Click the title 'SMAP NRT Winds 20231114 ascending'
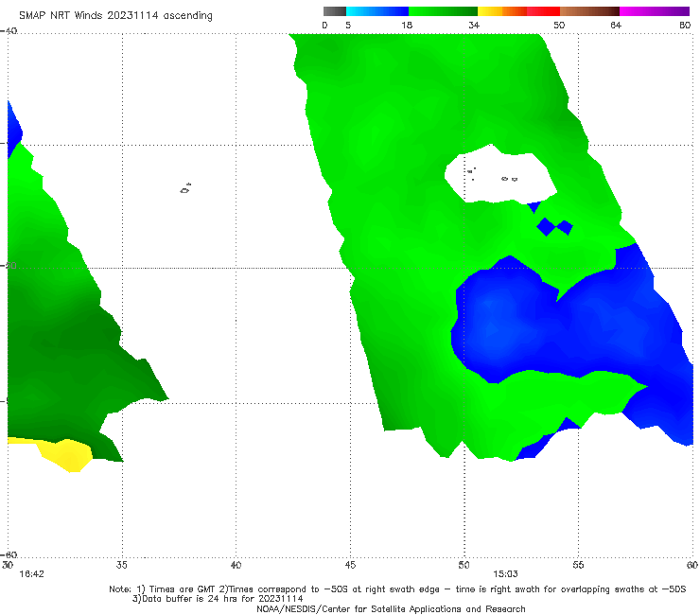Image resolution: width=700 pixels, height=615 pixels. coord(115,16)
